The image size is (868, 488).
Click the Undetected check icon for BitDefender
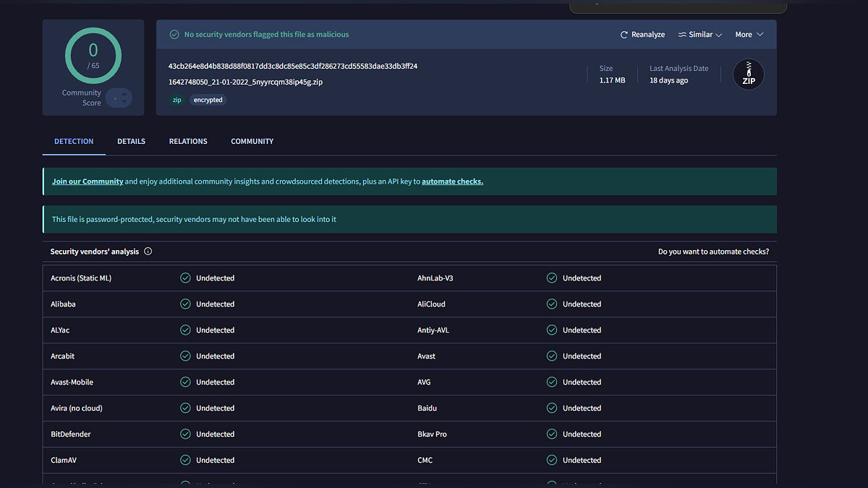click(x=185, y=435)
